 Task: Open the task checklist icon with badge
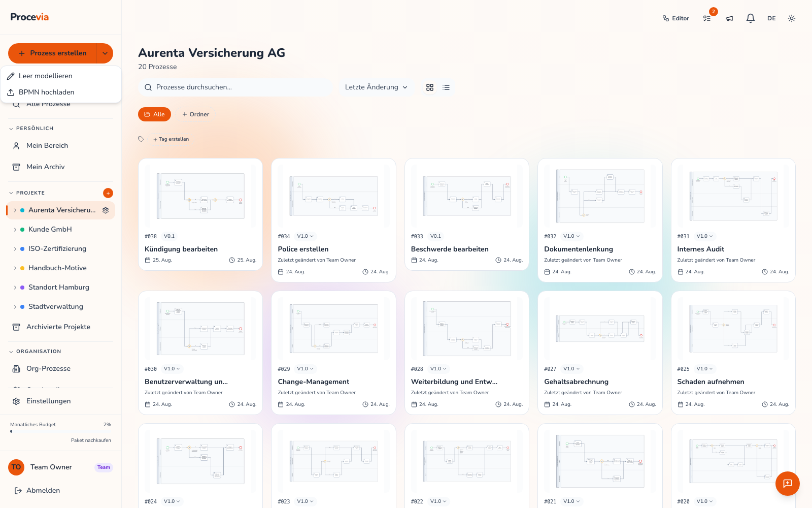pos(707,18)
